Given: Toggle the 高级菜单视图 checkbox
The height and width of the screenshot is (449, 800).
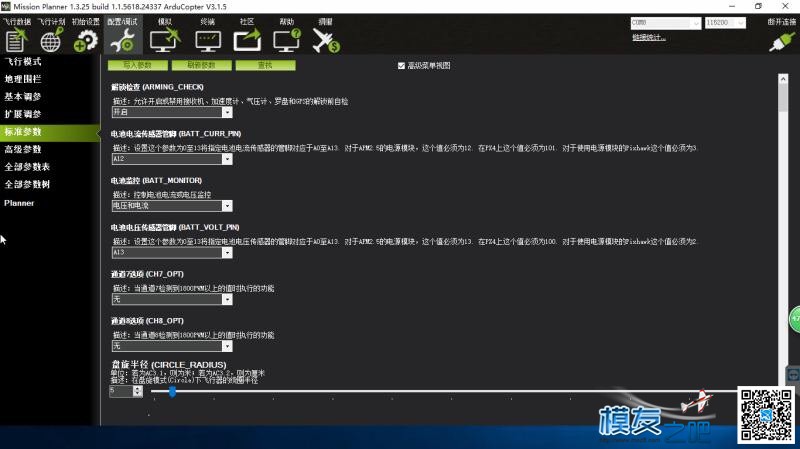Looking at the screenshot, I should (x=401, y=66).
